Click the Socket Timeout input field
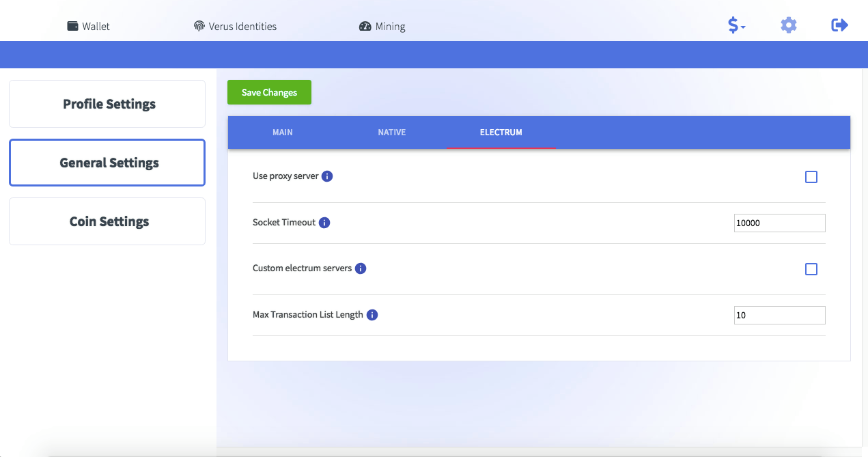Viewport: 868px width, 457px height. [x=780, y=223]
